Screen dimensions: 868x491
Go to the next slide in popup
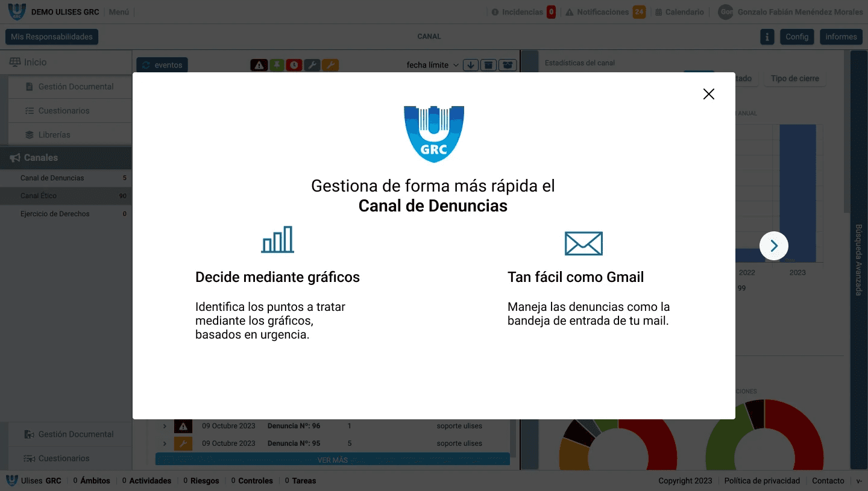coord(774,246)
